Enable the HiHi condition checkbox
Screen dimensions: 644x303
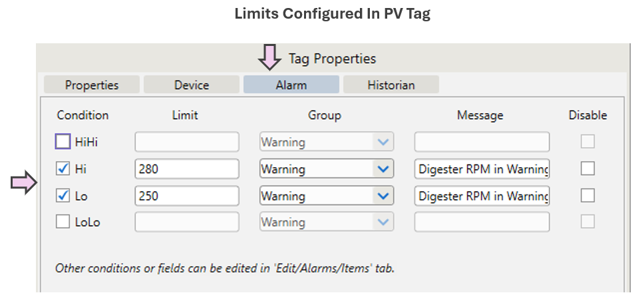pos(63,142)
